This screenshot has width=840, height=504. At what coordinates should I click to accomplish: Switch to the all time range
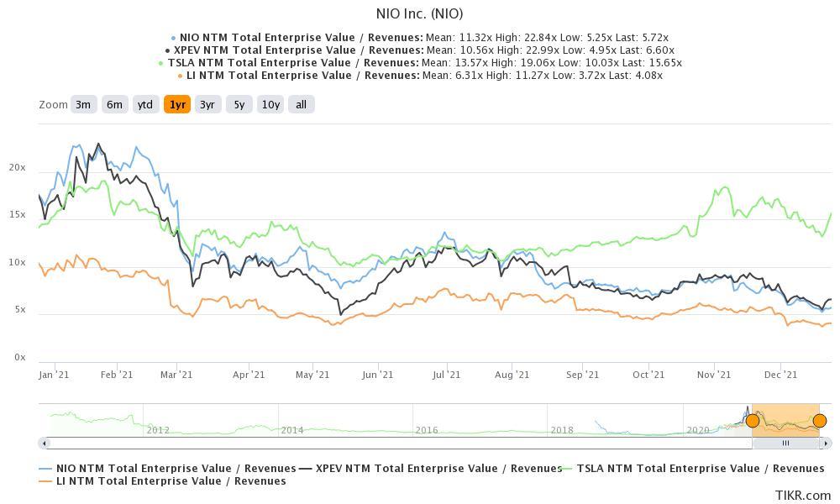click(x=301, y=104)
